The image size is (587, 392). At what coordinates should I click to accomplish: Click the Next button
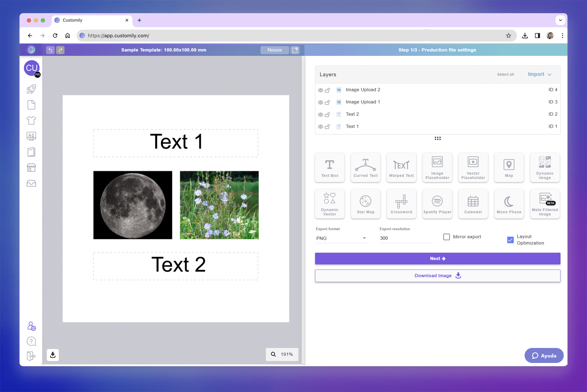pos(437,258)
